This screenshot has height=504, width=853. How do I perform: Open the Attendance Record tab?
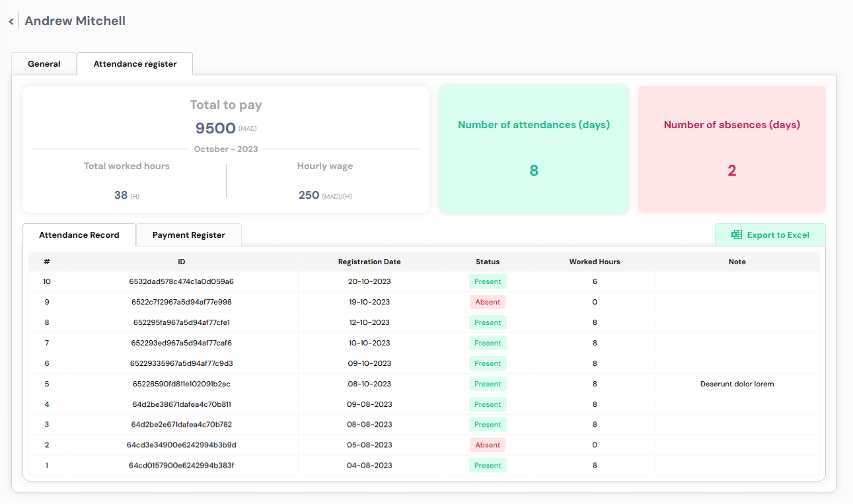[79, 235]
